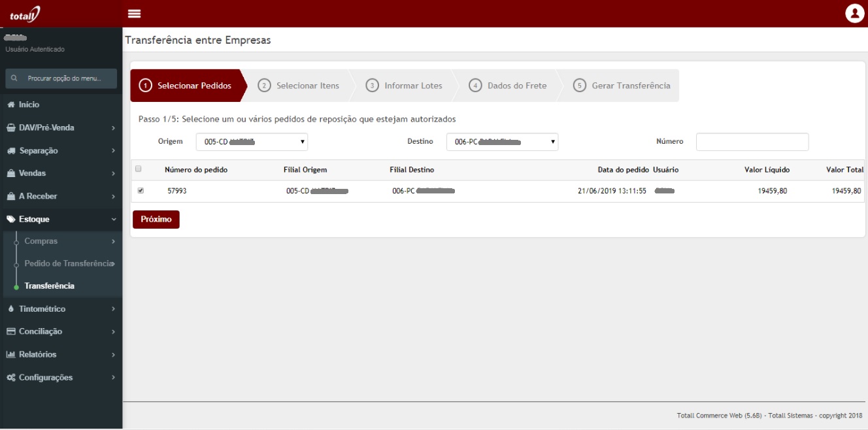Click the Filial Origem column header

tap(305, 170)
